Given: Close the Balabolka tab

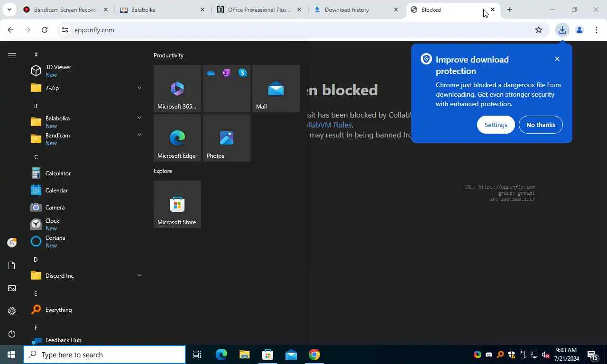Looking at the screenshot, I should tap(202, 9).
